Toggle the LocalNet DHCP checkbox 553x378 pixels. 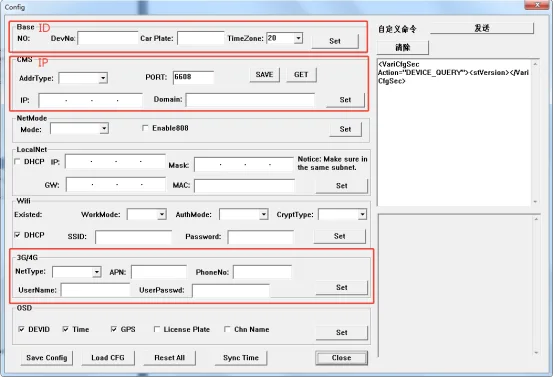click(17, 161)
